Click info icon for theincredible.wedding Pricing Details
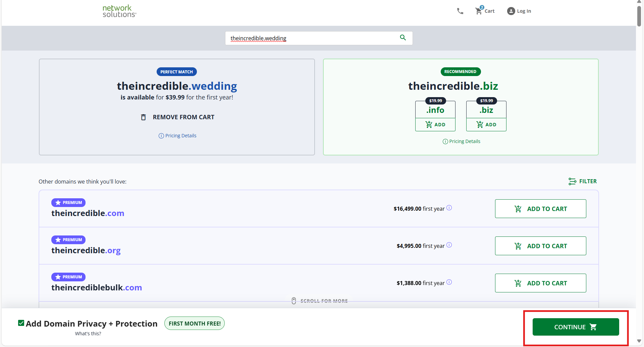Screen dimensions: 644x347 click(161, 136)
